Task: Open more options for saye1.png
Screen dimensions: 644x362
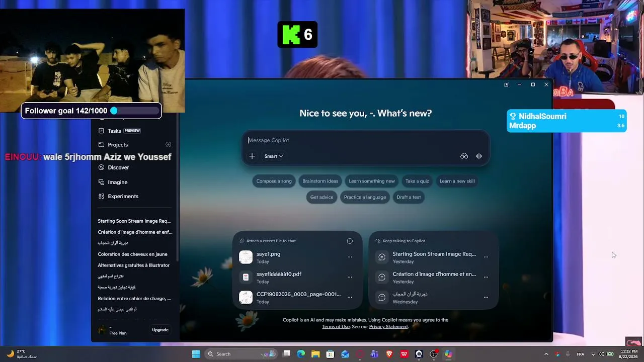Action: [350, 257]
